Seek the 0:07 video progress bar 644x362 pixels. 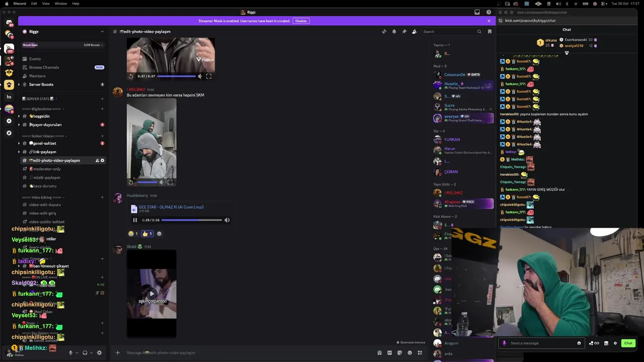(177, 76)
